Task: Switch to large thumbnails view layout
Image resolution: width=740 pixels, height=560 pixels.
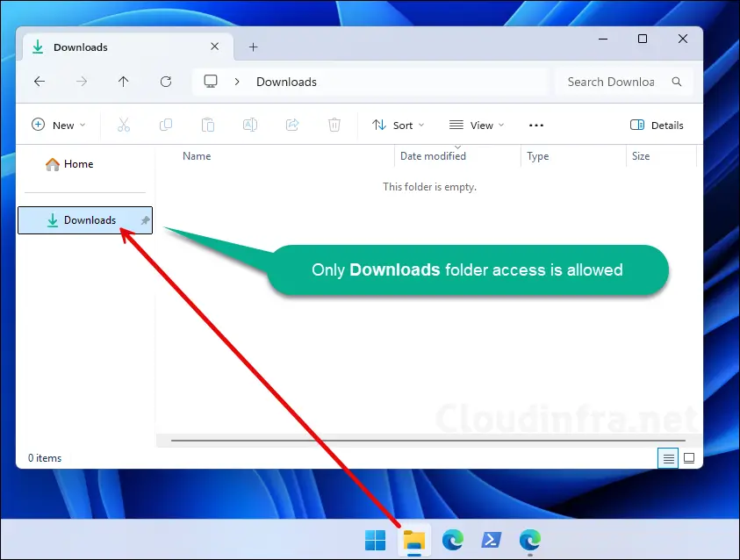Action: coord(689,458)
